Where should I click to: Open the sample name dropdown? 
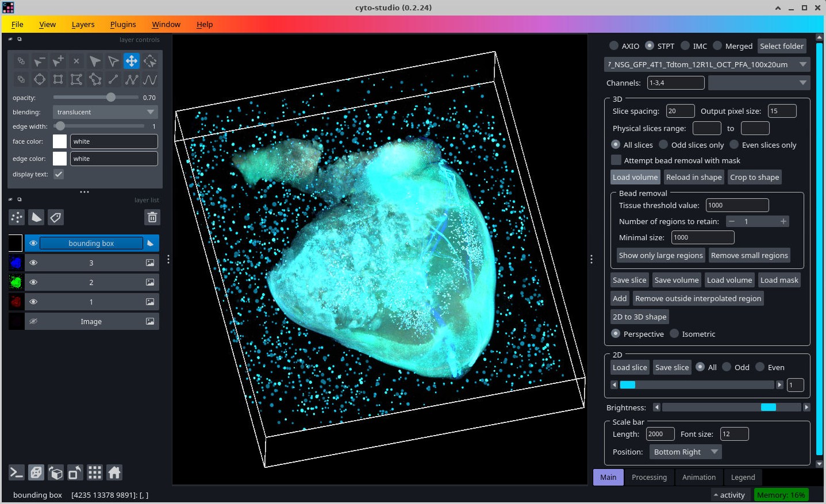point(708,64)
